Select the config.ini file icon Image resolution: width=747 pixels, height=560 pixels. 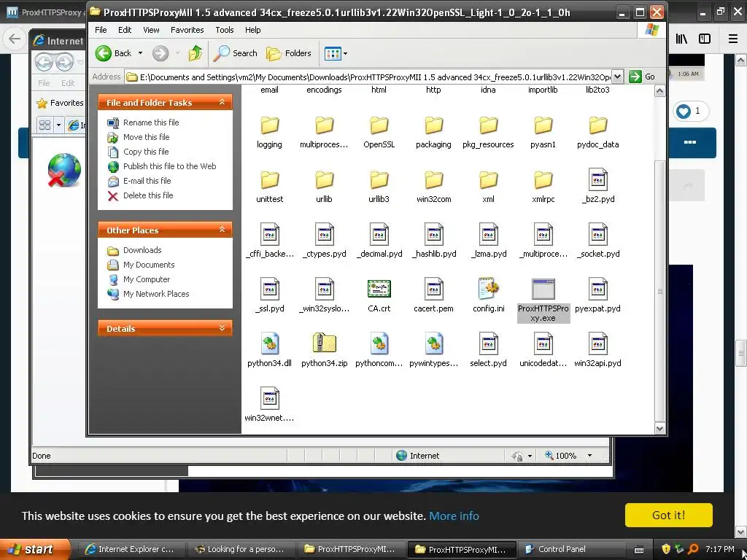click(488, 289)
